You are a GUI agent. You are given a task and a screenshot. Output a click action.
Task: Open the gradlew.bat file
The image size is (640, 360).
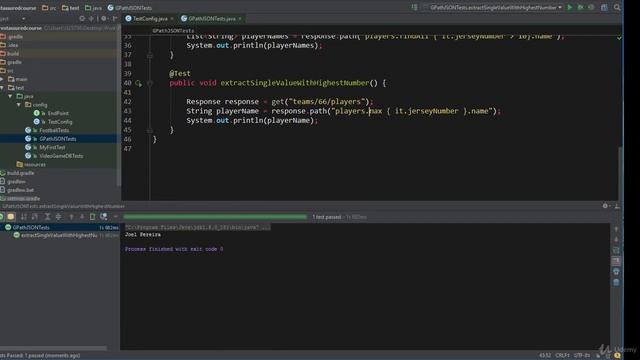click(x=20, y=190)
